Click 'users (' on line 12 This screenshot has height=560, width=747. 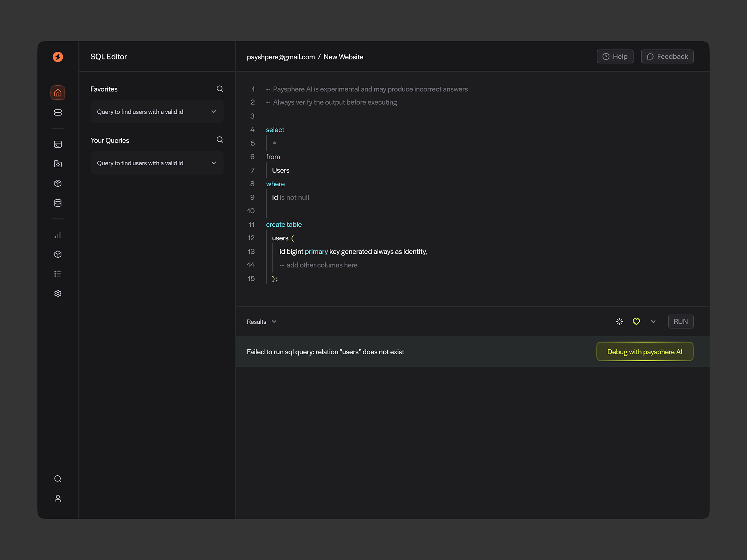(x=283, y=238)
